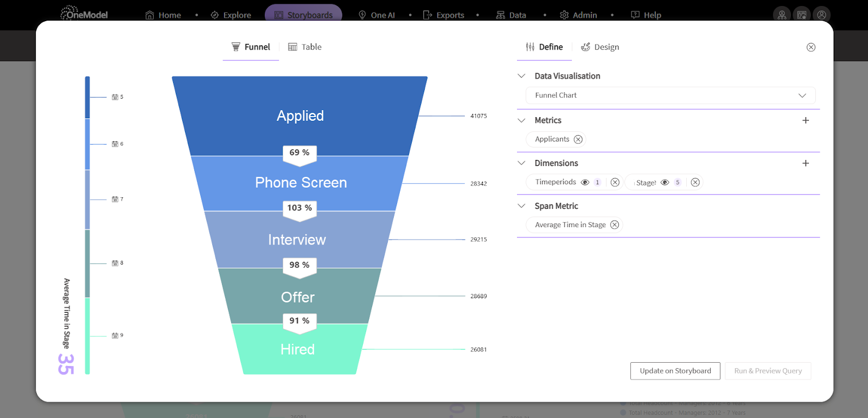The width and height of the screenshot is (868, 418).
Task: Add a new metric with plus icon
Action: click(x=806, y=120)
